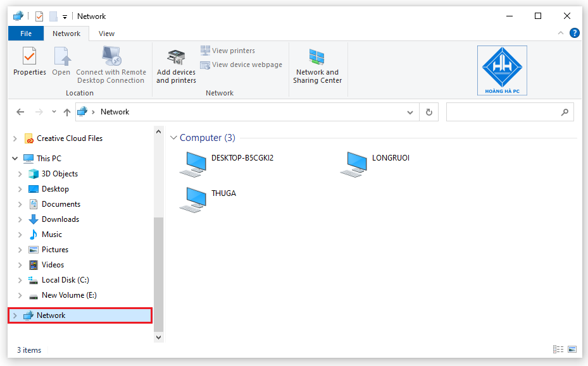The image size is (588, 366).
Task: Open the DESKTOP-B5CGKI2 computer icon
Action: click(193, 164)
